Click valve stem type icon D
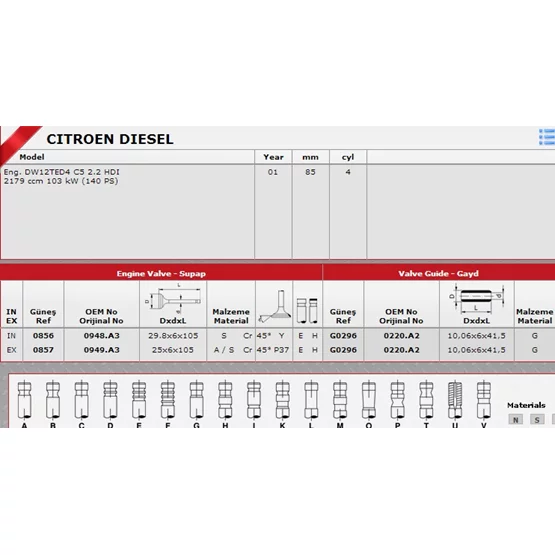 [110, 400]
